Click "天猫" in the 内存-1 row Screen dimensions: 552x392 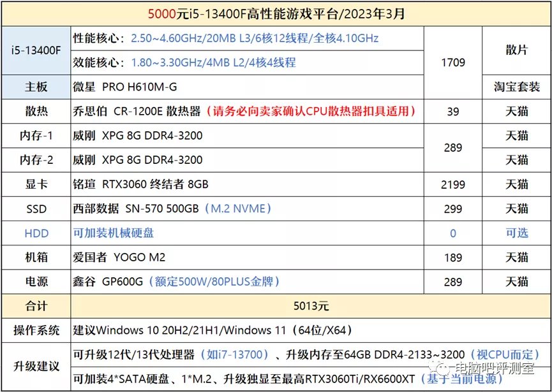click(516, 135)
